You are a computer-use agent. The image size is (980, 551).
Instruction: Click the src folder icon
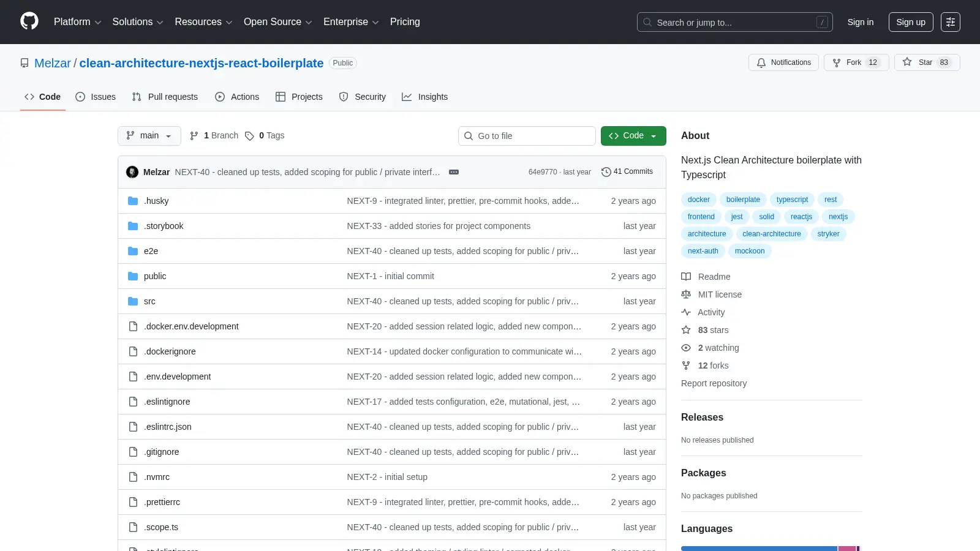[x=133, y=301]
